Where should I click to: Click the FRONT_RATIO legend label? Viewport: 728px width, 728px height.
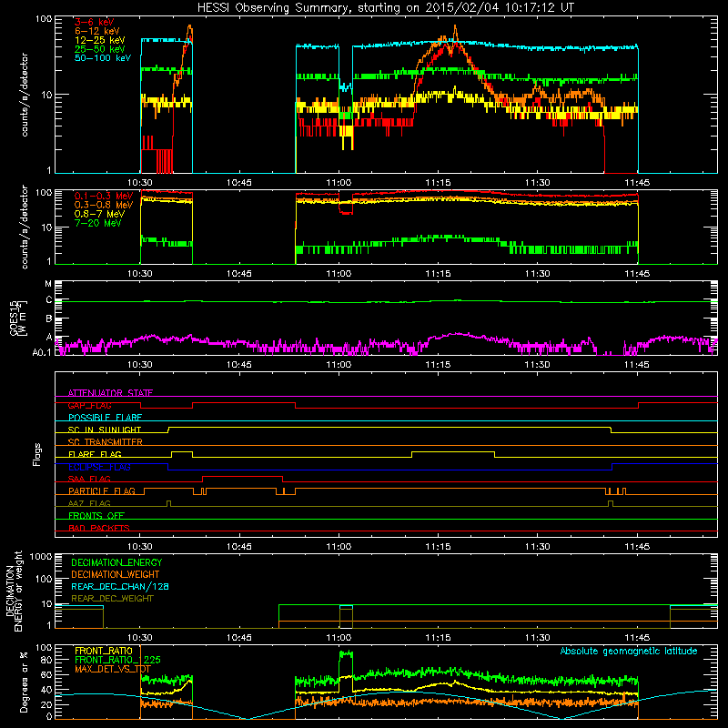104,651
